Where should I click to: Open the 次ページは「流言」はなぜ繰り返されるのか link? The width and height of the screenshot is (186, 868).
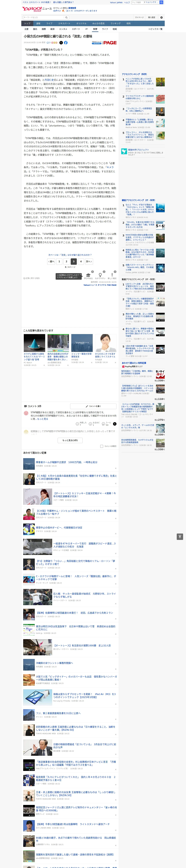pos(70,255)
